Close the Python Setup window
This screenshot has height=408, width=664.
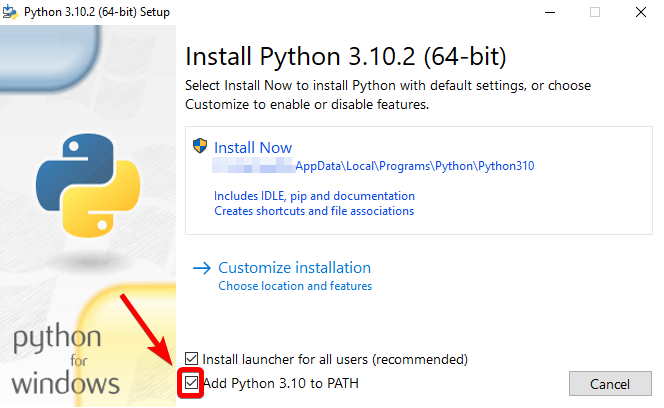640,12
